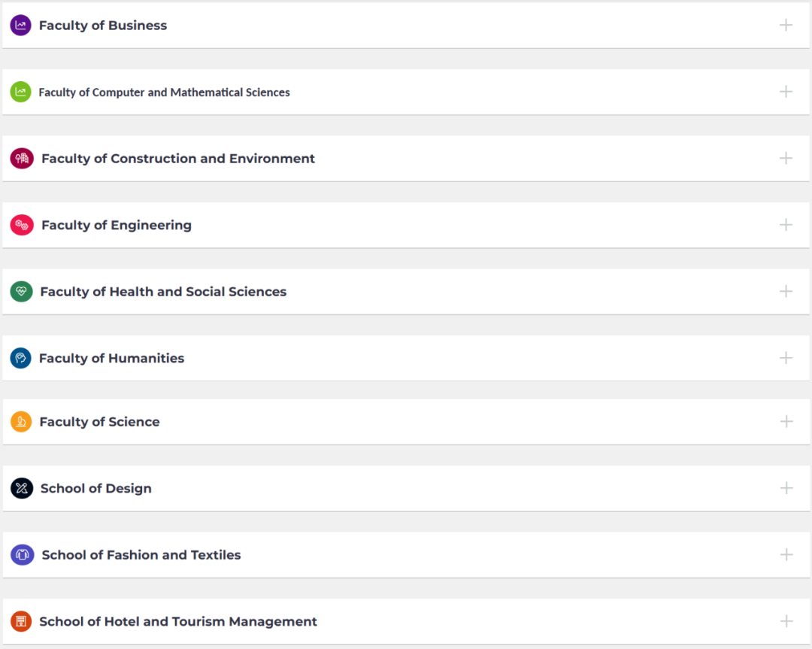Click the purple Fashion and Textiles icon
This screenshot has height=649, width=812.
click(22, 555)
